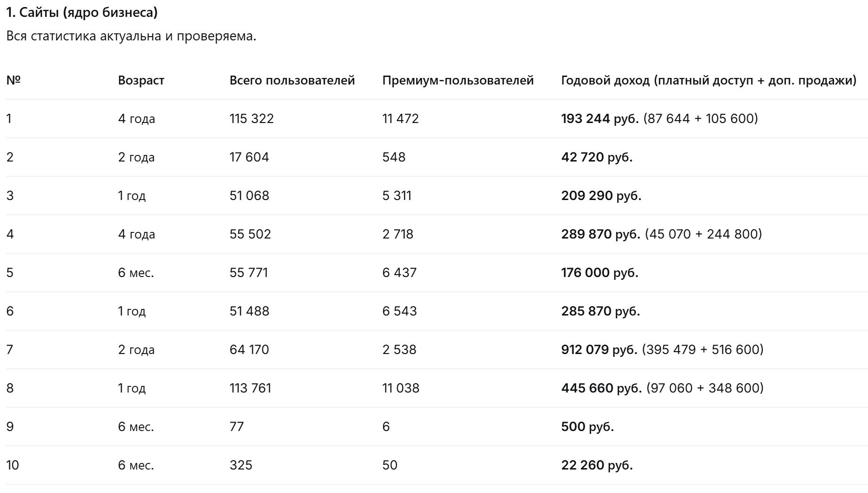Click the income cell "22 260 руб."
The height and width of the screenshot is (493, 868).
click(596, 465)
